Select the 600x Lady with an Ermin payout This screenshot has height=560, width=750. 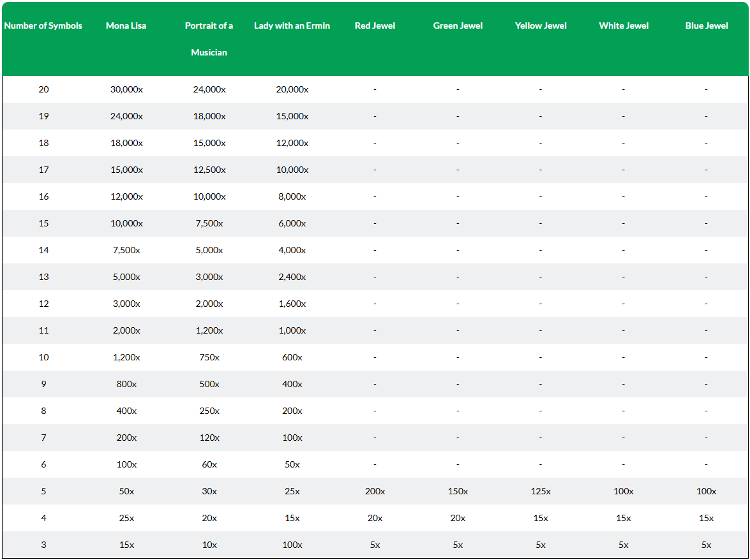[292, 357]
